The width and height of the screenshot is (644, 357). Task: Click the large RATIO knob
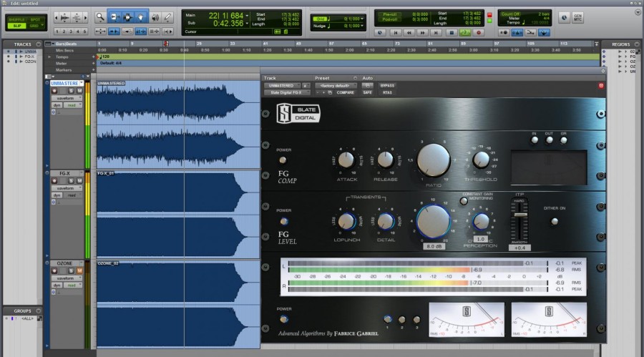coord(434,161)
